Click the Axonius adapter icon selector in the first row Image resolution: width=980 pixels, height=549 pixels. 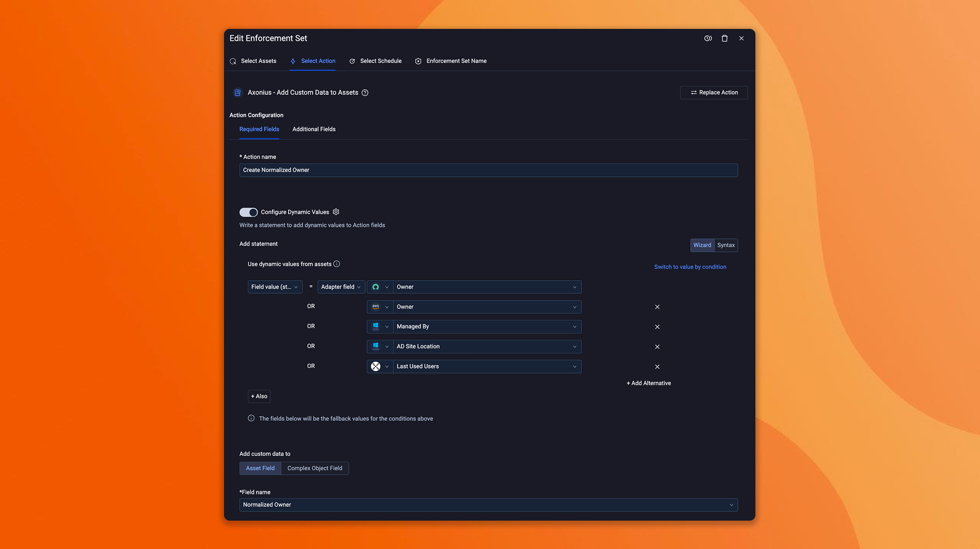tap(380, 287)
